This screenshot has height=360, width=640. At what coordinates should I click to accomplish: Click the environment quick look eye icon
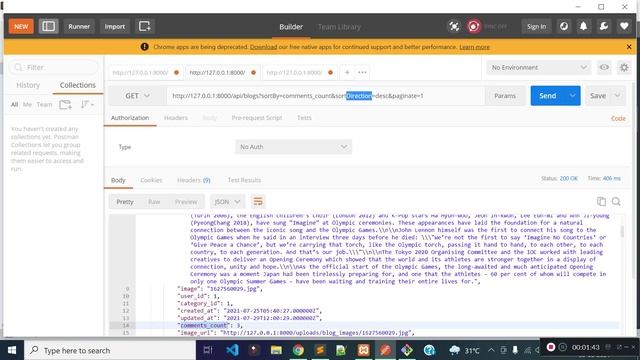pos(604,67)
